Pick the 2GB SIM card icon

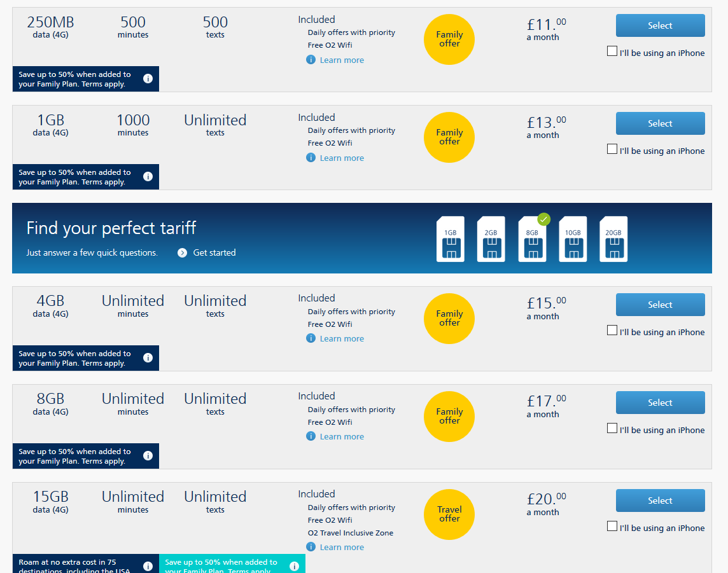click(x=491, y=239)
